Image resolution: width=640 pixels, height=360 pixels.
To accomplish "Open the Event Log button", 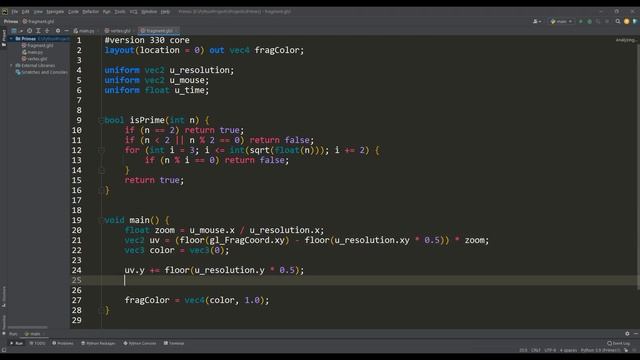I will click(618, 343).
